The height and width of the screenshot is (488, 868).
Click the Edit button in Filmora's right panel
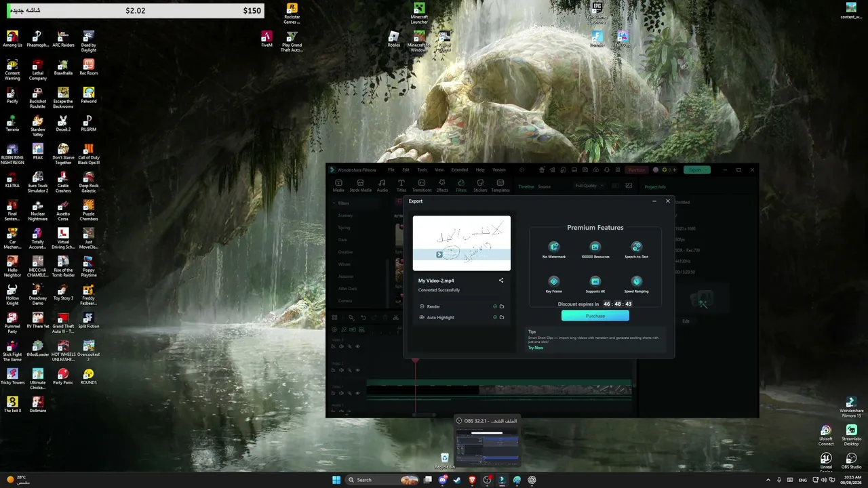pyautogui.click(x=686, y=321)
